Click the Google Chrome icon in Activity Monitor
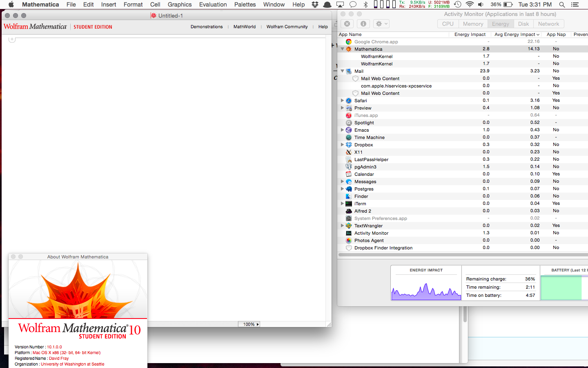This screenshot has width=588, height=368. pos(349,42)
